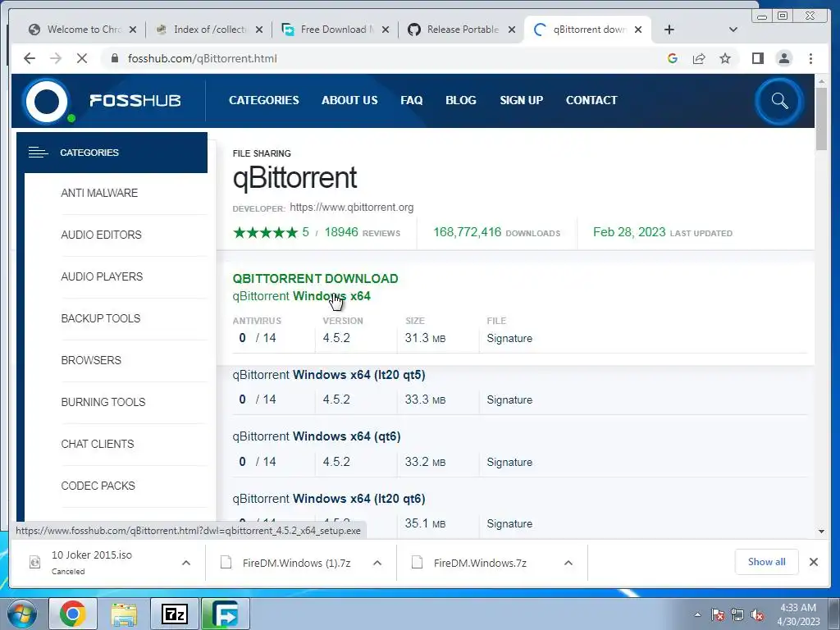
Task: View site information lock icon
Action: click(114, 58)
